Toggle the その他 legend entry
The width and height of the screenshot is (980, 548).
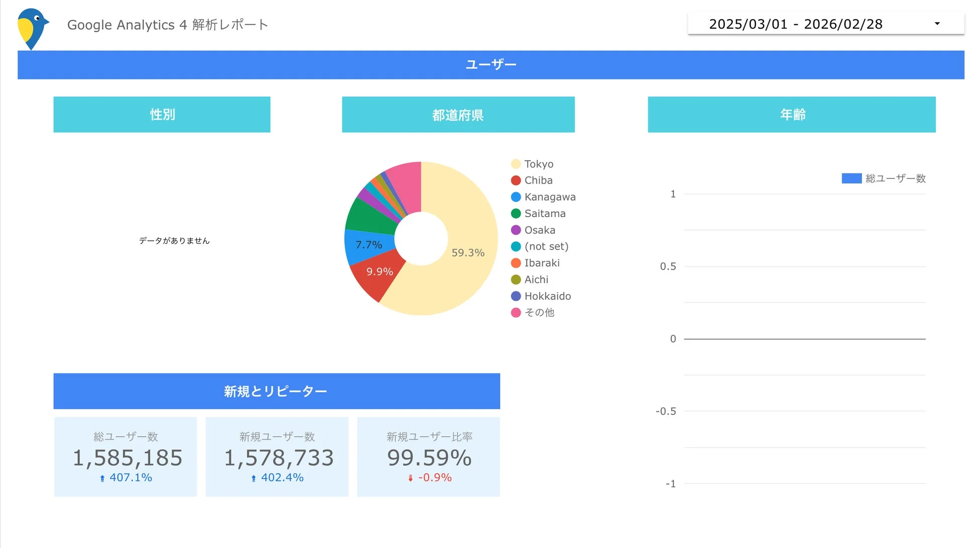[x=539, y=312]
